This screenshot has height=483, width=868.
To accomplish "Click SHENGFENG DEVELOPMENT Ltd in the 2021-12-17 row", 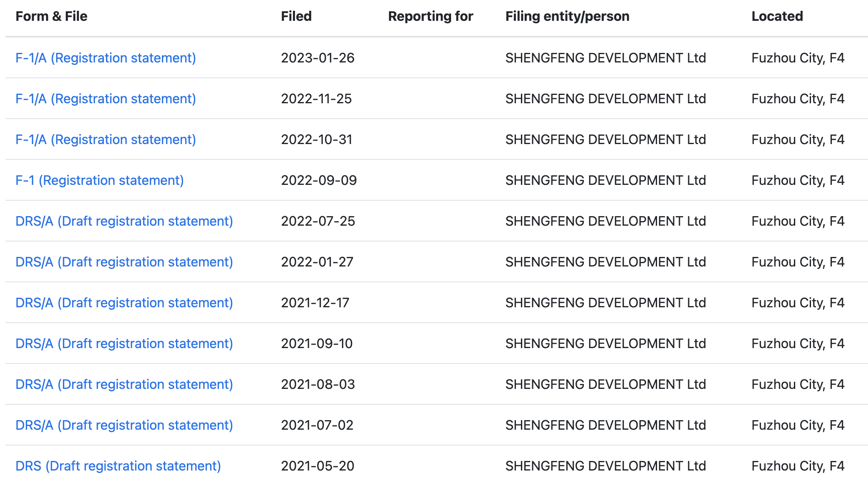I will tap(605, 303).
